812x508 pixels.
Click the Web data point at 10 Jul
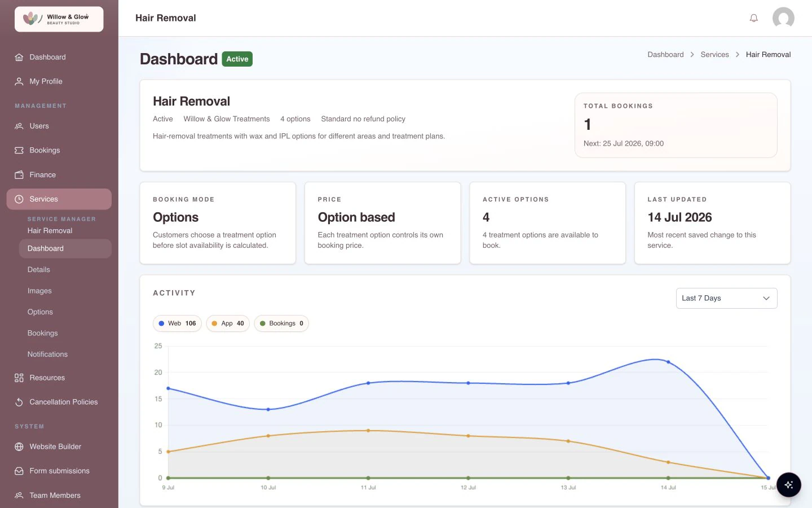click(268, 409)
